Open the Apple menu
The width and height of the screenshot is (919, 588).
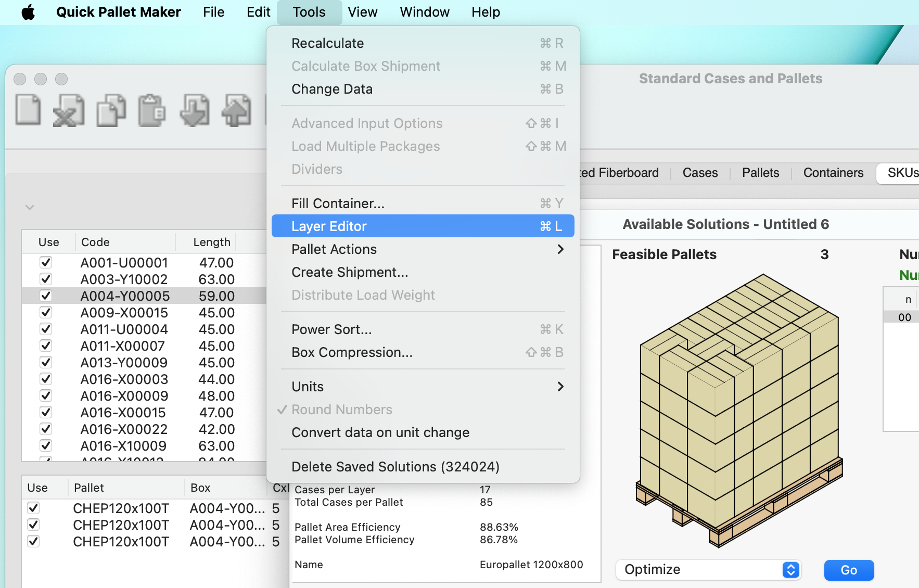[x=28, y=12]
